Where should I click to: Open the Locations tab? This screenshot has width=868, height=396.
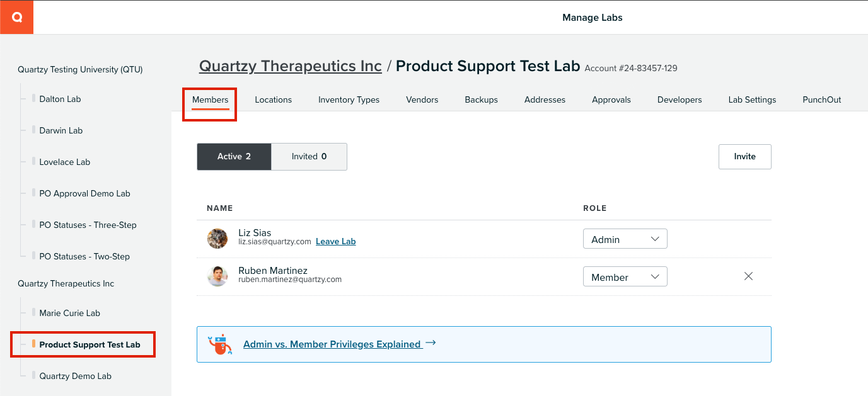coord(273,99)
